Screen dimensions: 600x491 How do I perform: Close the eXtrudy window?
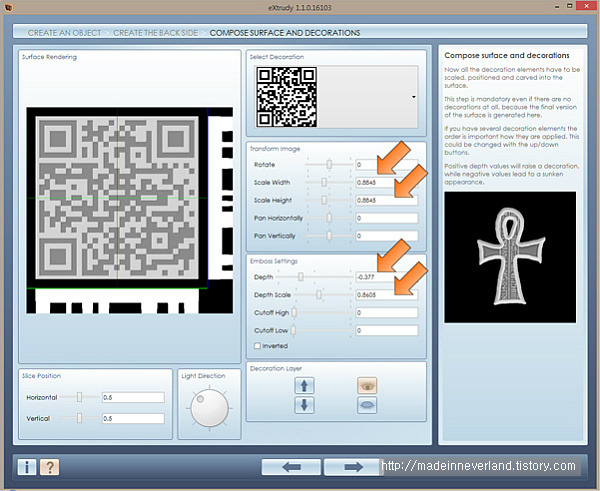click(586, 6)
